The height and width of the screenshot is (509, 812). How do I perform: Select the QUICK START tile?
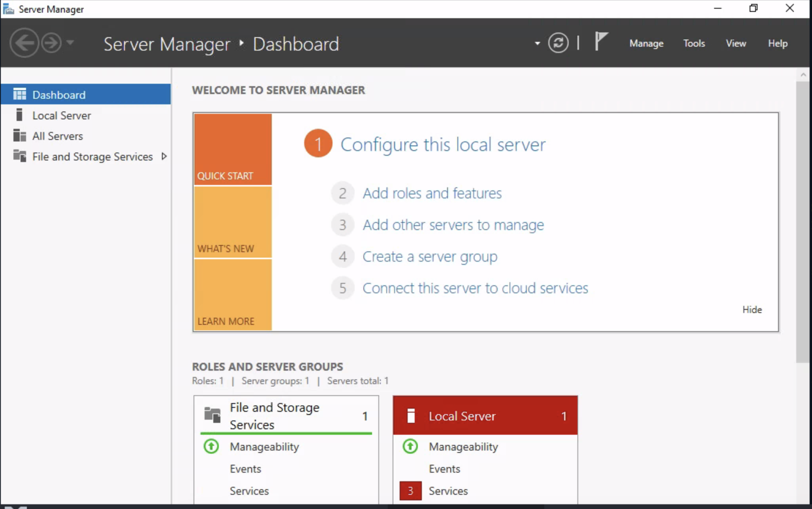tap(233, 149)
